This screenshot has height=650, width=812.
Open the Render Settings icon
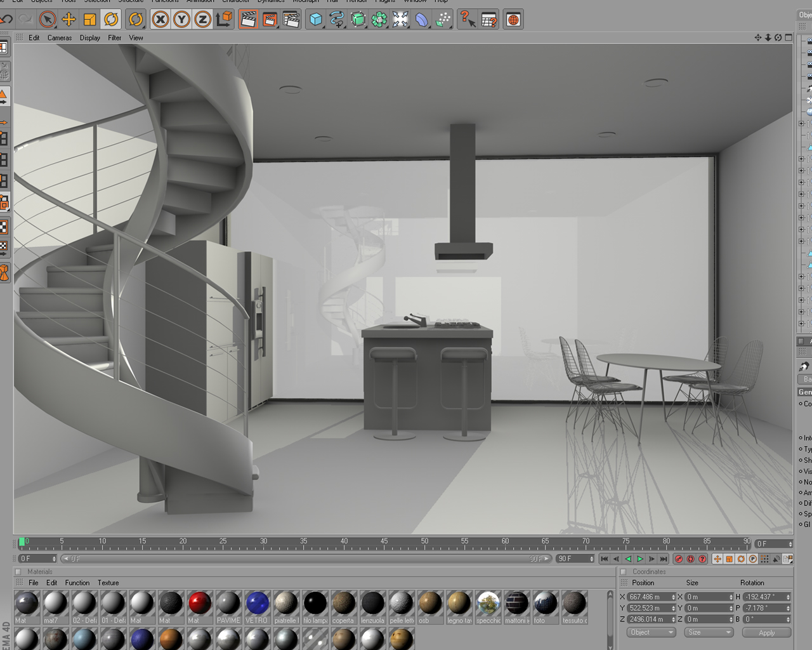(x=291, y=20)
